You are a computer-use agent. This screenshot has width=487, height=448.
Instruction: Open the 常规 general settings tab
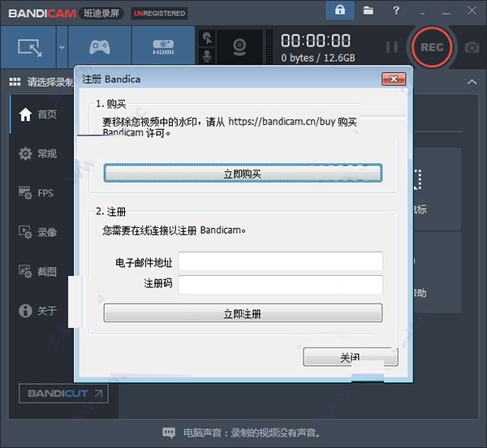(x=38, y=153)
